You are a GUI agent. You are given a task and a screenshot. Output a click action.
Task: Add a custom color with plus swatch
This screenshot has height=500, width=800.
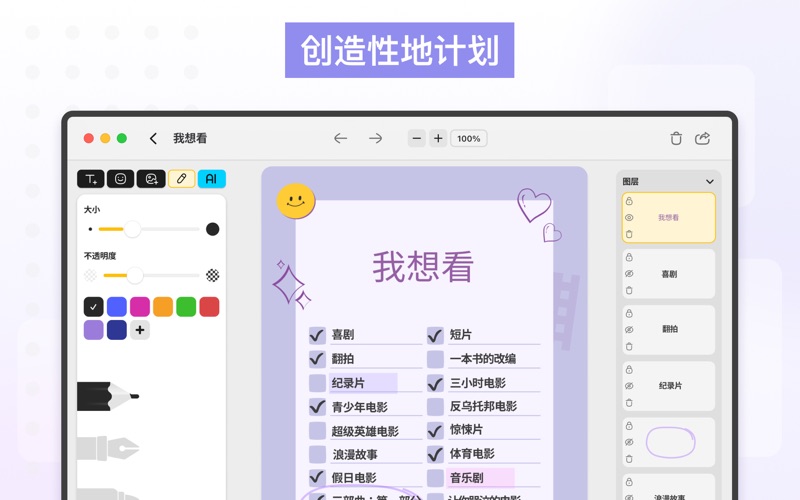point(140,330)
